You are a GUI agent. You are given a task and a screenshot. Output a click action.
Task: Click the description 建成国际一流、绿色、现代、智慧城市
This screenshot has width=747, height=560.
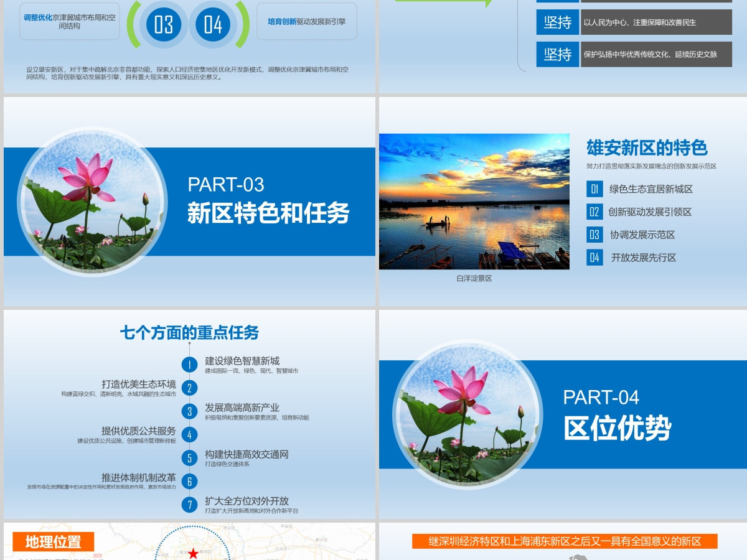[x=251, y=371]
